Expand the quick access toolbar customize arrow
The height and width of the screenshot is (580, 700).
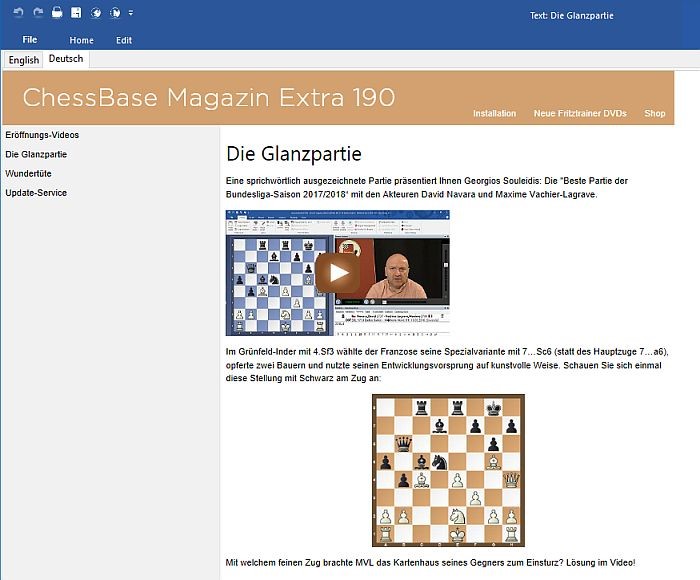131,13
